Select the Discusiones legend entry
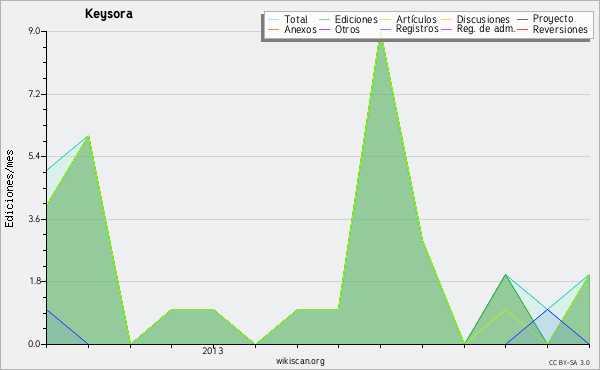Screen dimensions: 600x370 (x=476, y=19)
